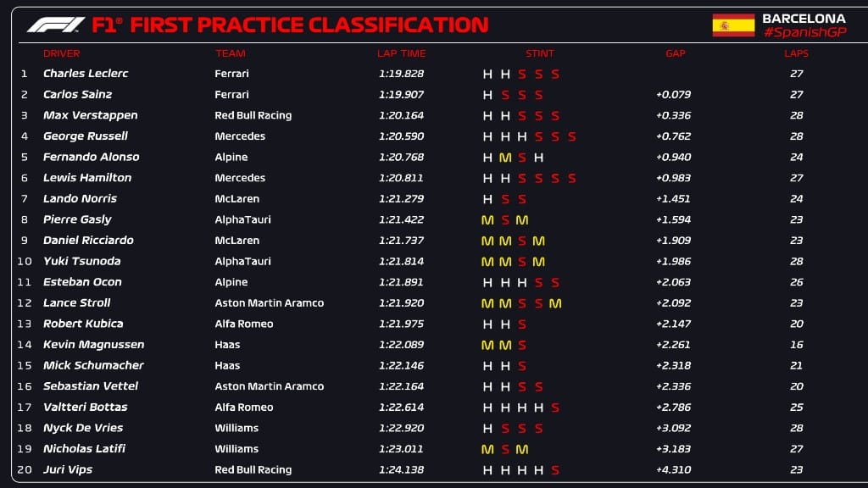The image size is (868, 488).
Task: Click the BARCELONA location label
Action: click(804, 18)
